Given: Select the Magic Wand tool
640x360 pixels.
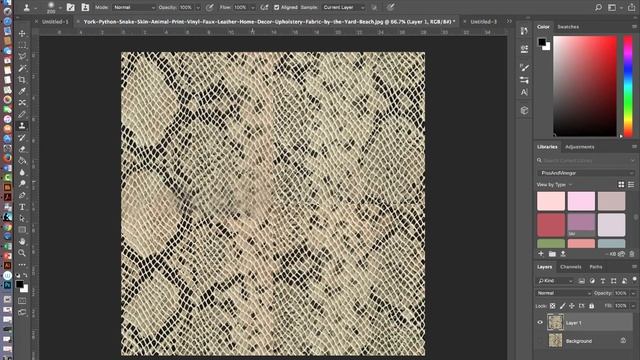Looking at the screenshot, I should 22,68.
